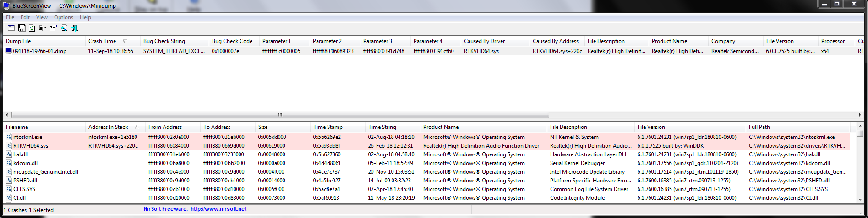Sort by Dump File column header
Image resolution: width=868 pixels, height=218 pixels.
(44, 41)
